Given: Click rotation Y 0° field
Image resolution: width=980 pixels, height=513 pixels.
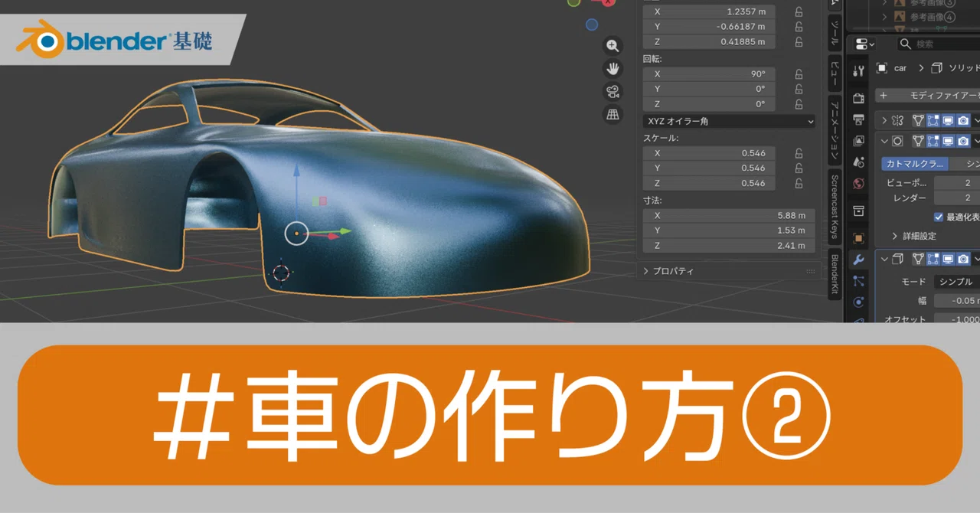Looking at the screenshot, I should pyautogui.click(x=710, y=89).
